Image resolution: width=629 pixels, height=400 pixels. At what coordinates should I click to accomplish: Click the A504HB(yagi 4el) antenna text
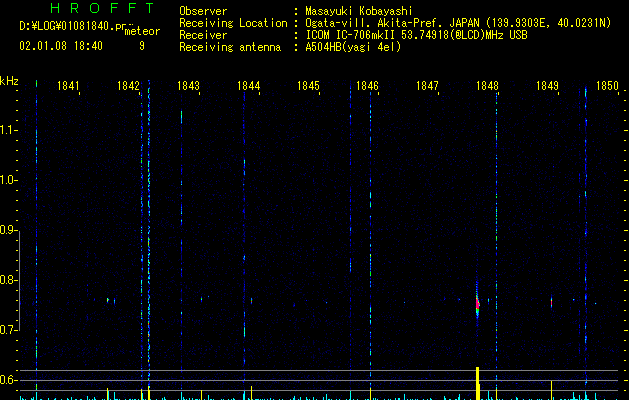353,47
